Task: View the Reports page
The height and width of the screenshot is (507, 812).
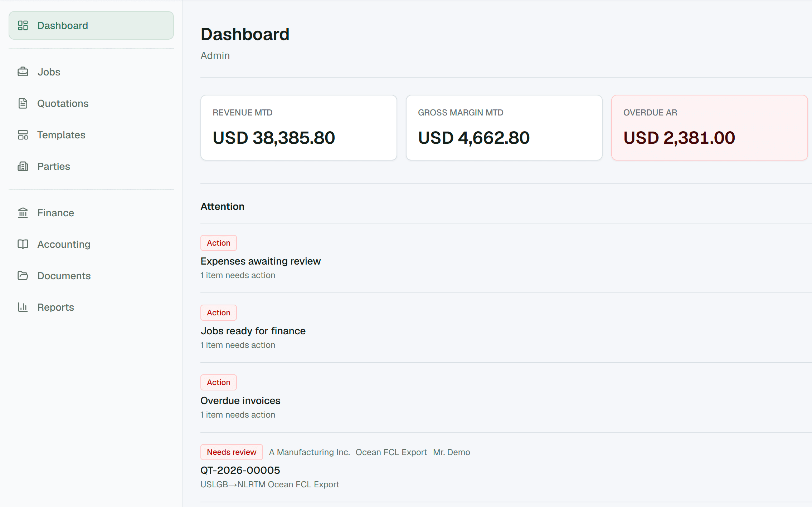Action: click(91, 307)
